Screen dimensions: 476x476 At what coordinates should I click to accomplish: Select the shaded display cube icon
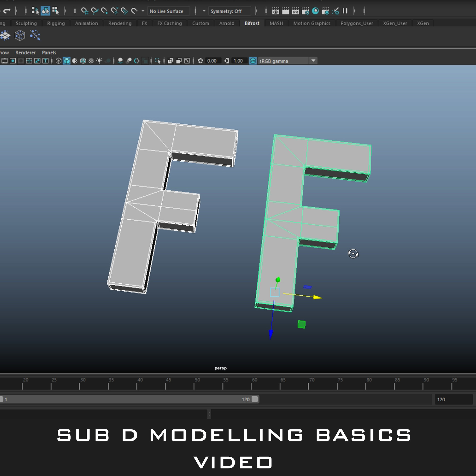66,61
